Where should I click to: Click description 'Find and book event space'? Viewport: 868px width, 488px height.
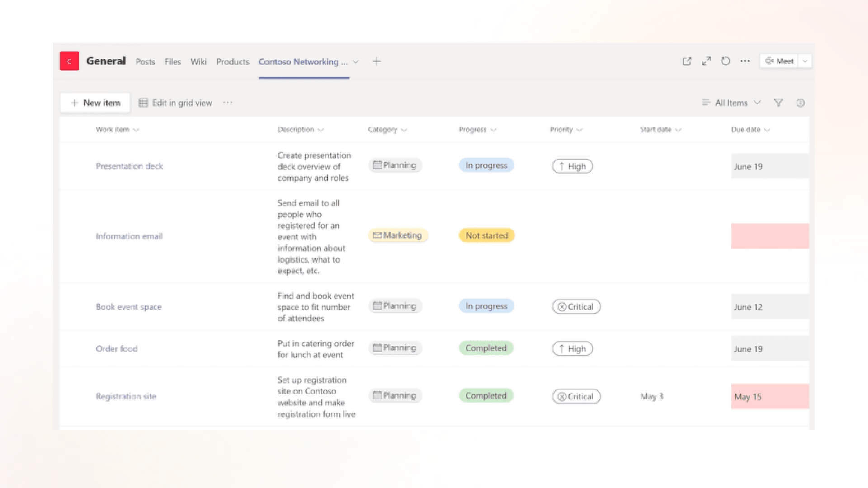[316, 307]
